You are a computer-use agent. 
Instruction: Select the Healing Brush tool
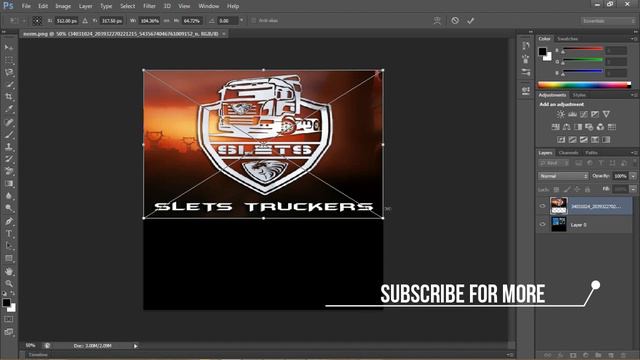coord(9,122)
